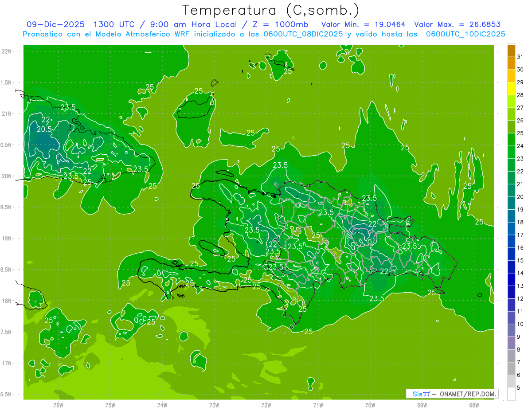Click the olive-green legend swatch between 25 and 26

point(511,127)
